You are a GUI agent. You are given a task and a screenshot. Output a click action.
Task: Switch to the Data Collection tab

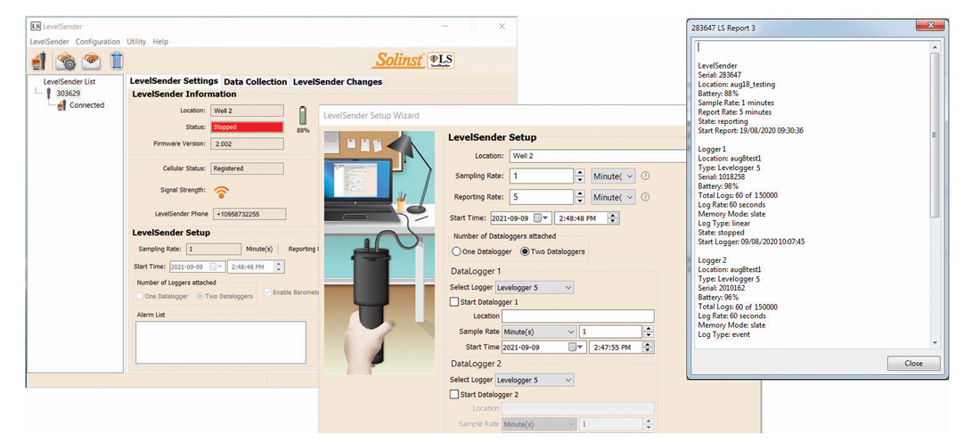point(255,81)
